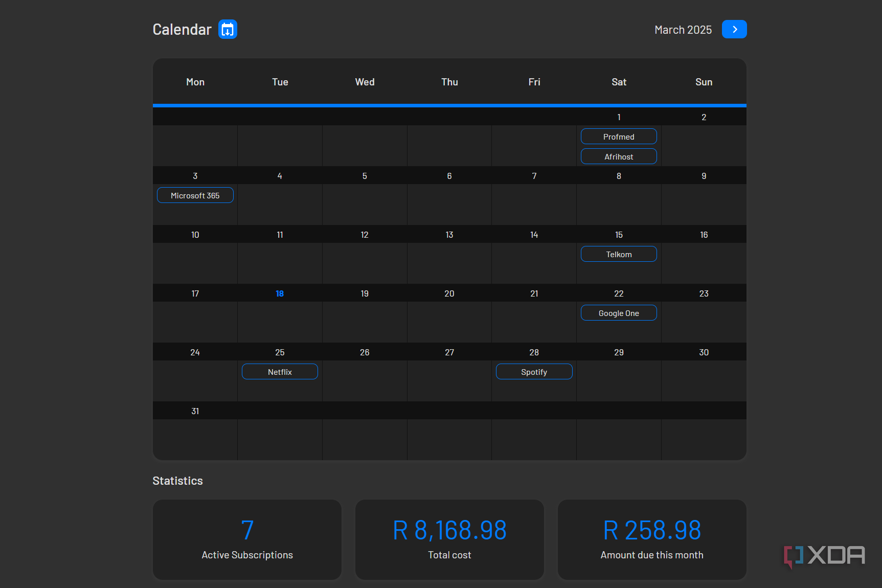This screenshot has width=882, height=588.
Task: Click the large 7 in the statistics card
Action: click(x=247, y=530)
